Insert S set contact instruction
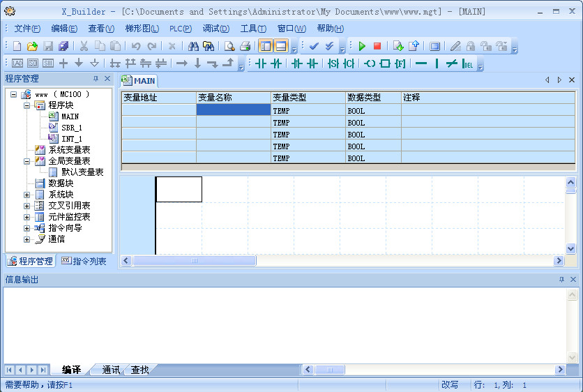The width and height of the screenshot is (583, 392). [333, 63]
